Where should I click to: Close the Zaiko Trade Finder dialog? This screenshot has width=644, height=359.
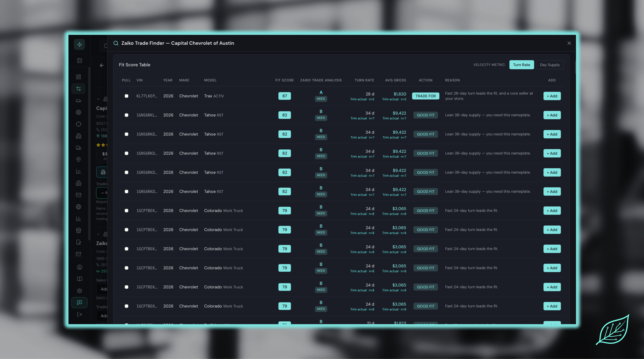point(569,43)
